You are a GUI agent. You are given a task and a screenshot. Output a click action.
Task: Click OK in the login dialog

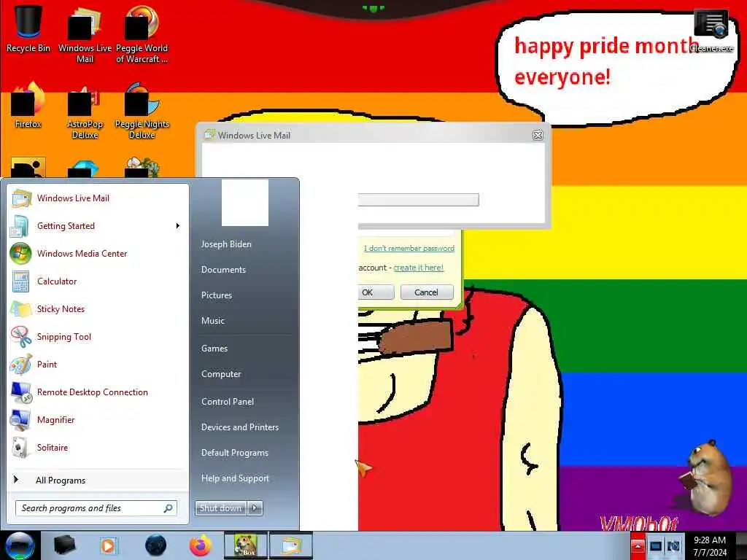(376, 292)
